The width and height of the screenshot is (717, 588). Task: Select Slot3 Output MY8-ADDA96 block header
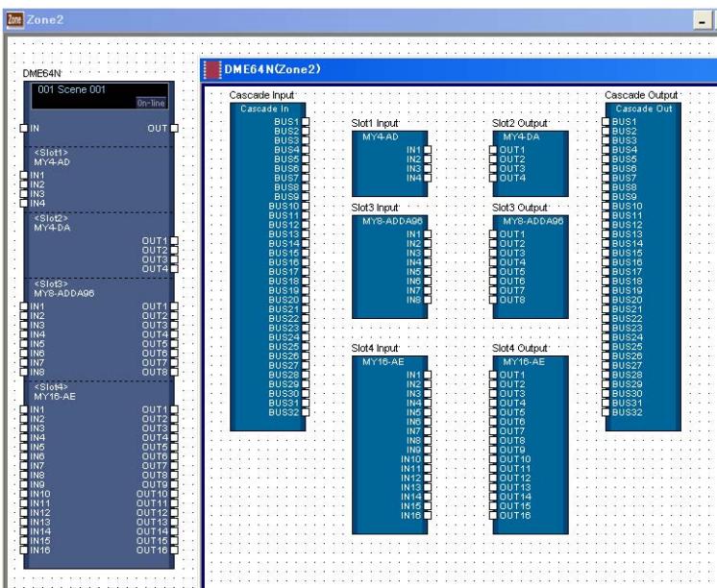(533, 221)
